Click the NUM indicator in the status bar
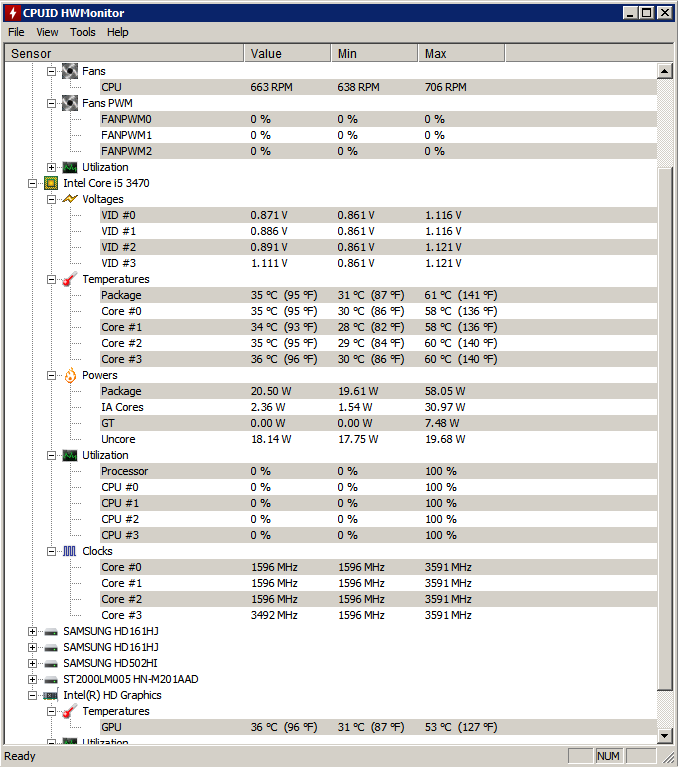Image resolution: width=678 pixels, height=768 pixels. (x=608, y=756)
